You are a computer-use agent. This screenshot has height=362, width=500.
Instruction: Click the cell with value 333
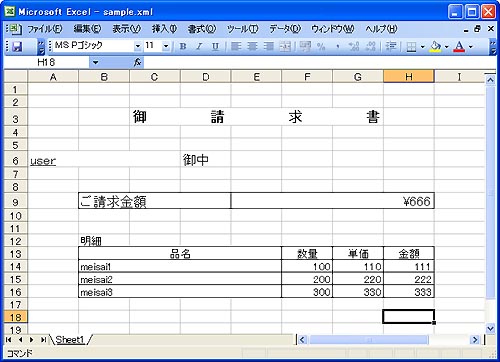[409, 292]
